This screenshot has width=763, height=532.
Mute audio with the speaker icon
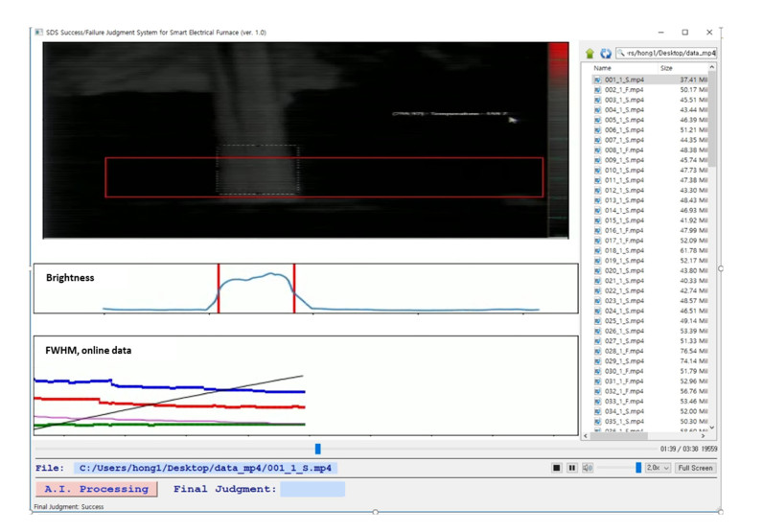(588, 468)
